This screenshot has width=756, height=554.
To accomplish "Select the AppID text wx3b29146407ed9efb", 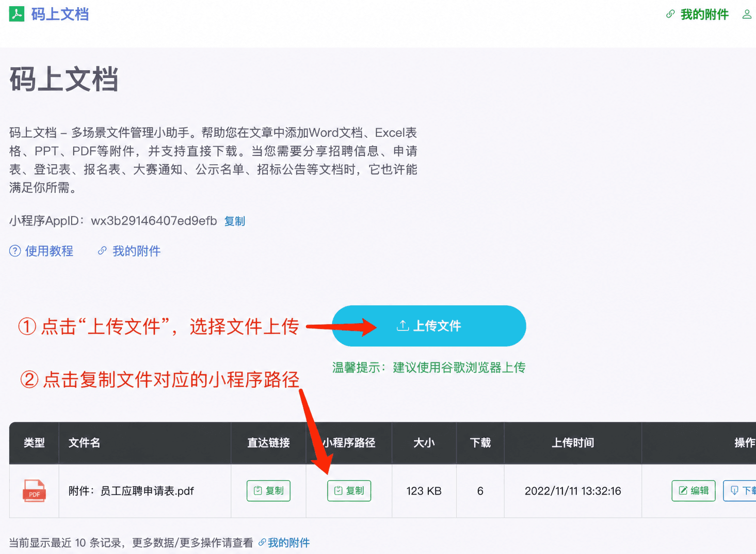I will pos(154,221).
